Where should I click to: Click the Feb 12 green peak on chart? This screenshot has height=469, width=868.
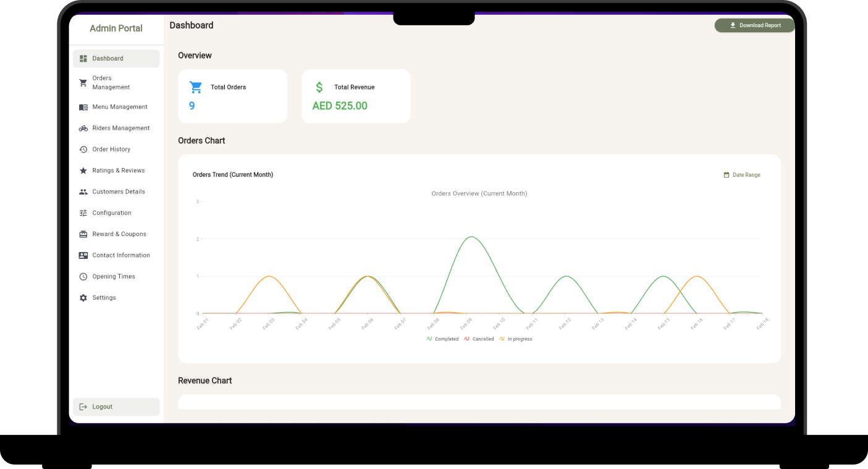[x=565, y=276]
